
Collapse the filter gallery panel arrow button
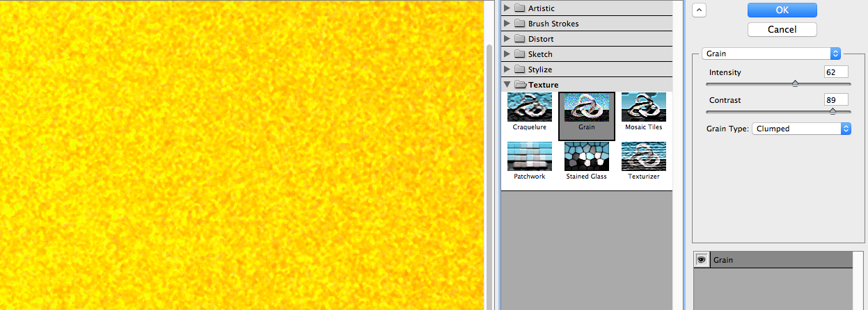pos(700,9)
